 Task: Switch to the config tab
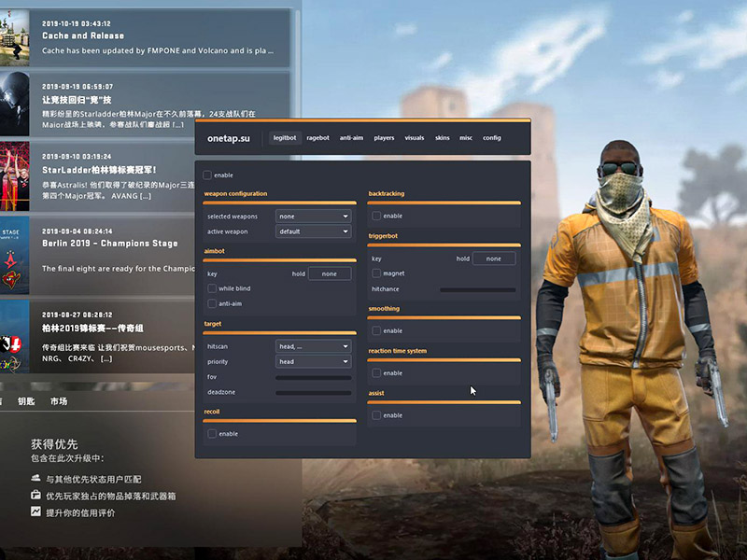click(x=492, y=138)
